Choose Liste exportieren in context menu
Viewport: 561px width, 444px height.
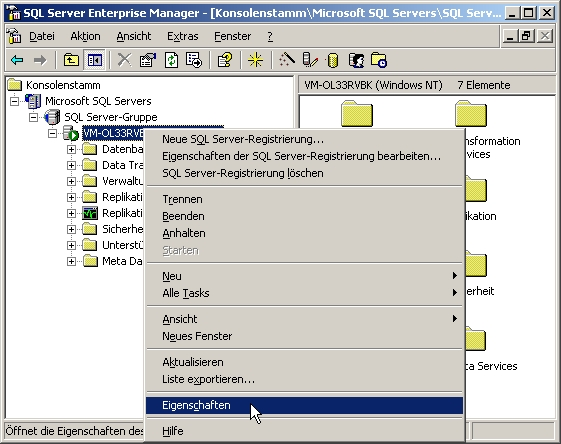304,379
